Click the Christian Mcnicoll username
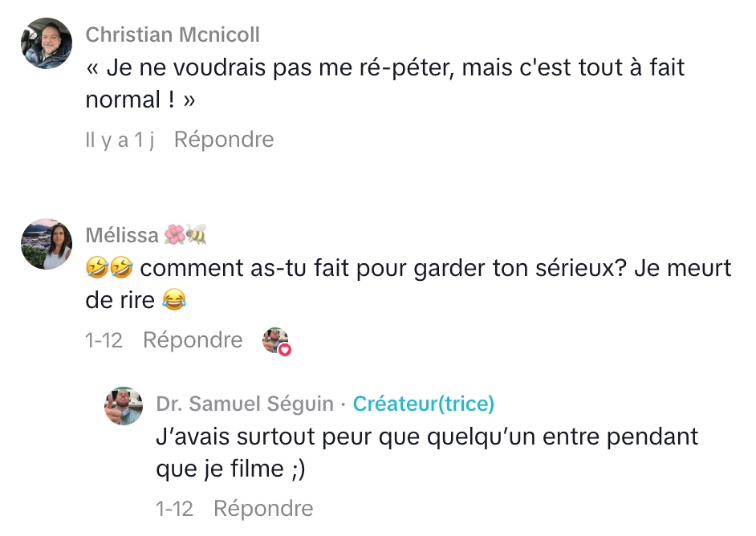Image resolution: width=756 pixels, height=536 pixels. click(173, 35)
